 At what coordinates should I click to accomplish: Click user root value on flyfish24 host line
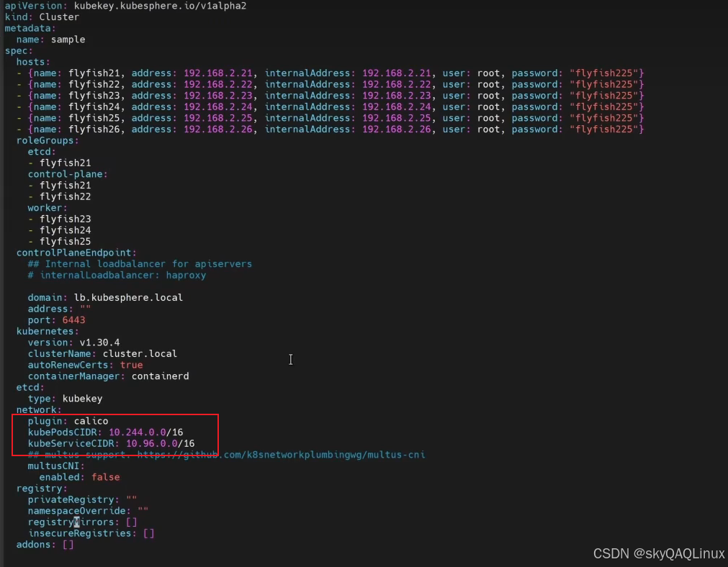pos(488,106)
